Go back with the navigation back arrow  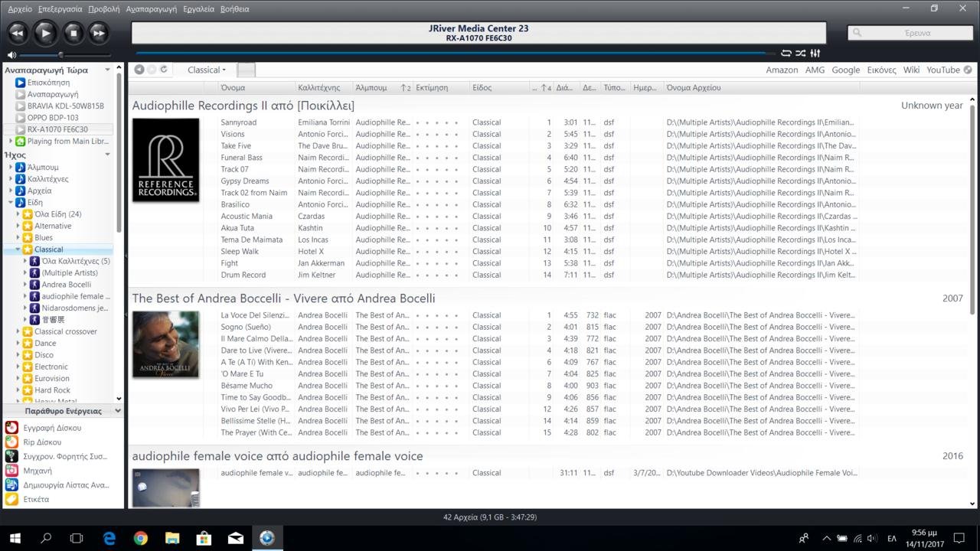(x=139, y=70)
